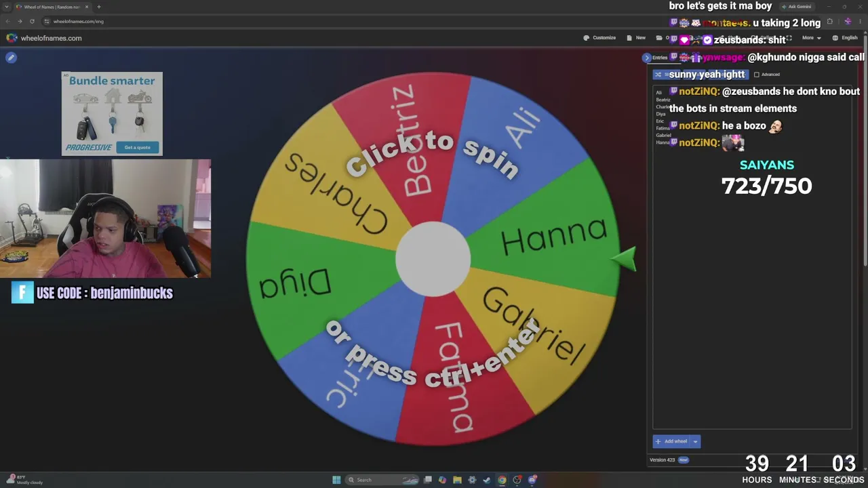
Task: Open File Explorer from the taskbar
Action: point(457,480)
